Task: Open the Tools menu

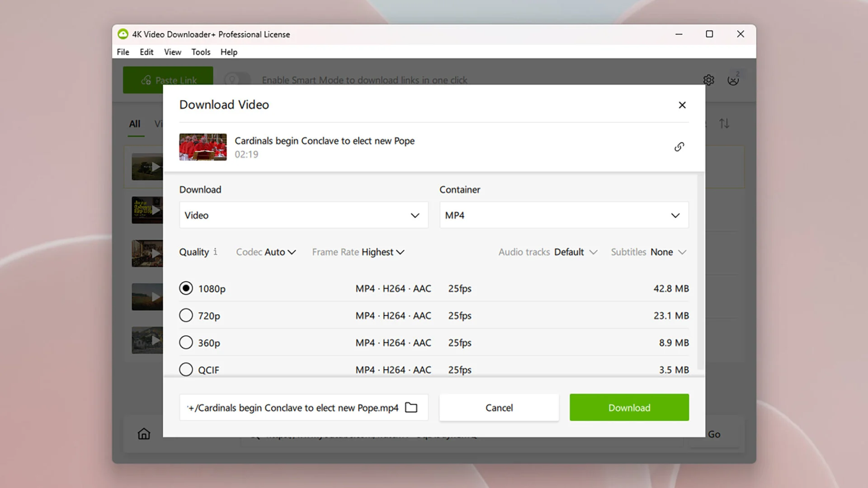Action: point(201,52)
